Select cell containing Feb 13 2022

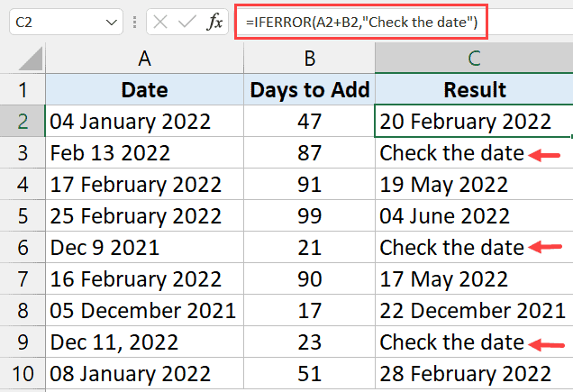click(144, 152)
